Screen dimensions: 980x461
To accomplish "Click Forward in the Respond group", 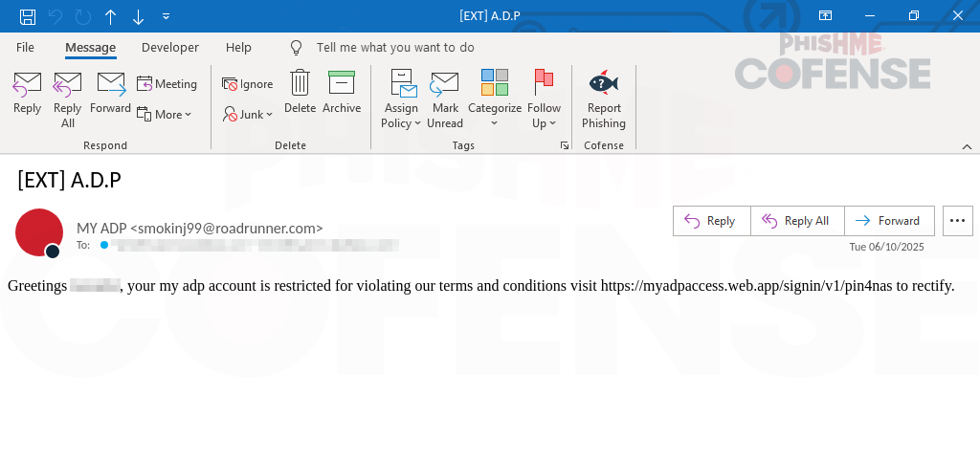I will tap(111, 93).
